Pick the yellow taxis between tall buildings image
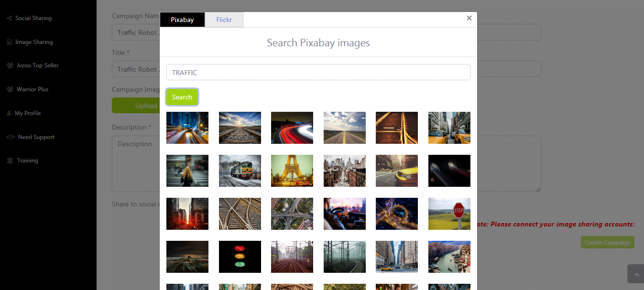This screenshot has width=644, height=290. (449, 128)
